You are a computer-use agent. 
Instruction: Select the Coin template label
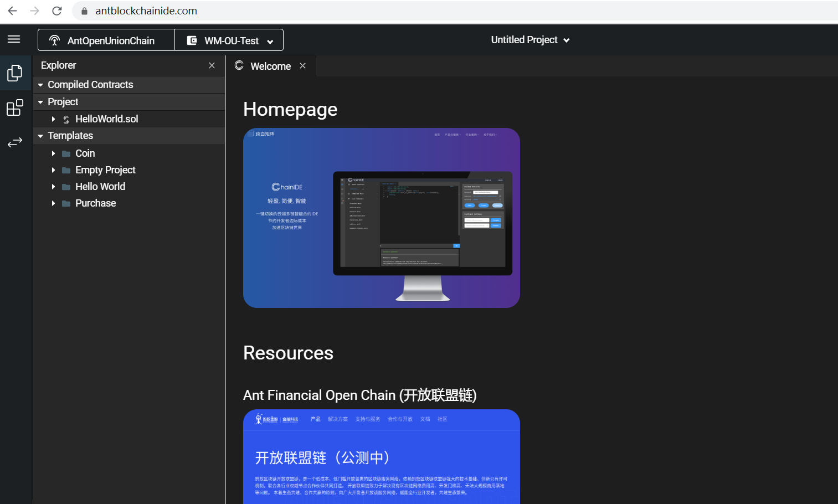point(85,153)
